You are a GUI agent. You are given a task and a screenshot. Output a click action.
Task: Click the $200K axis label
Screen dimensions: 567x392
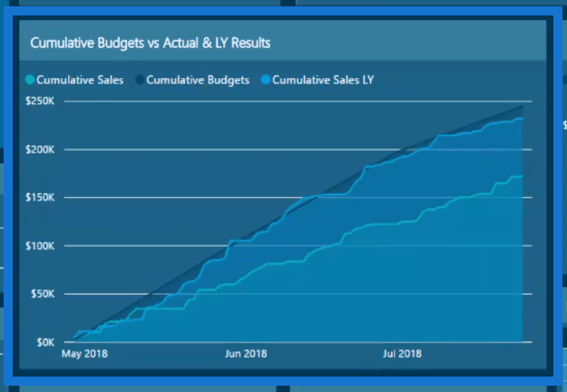coord(40,150)
